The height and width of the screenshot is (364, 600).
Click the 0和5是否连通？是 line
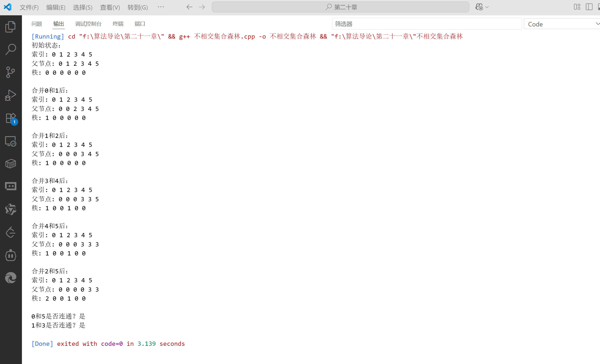58,316
